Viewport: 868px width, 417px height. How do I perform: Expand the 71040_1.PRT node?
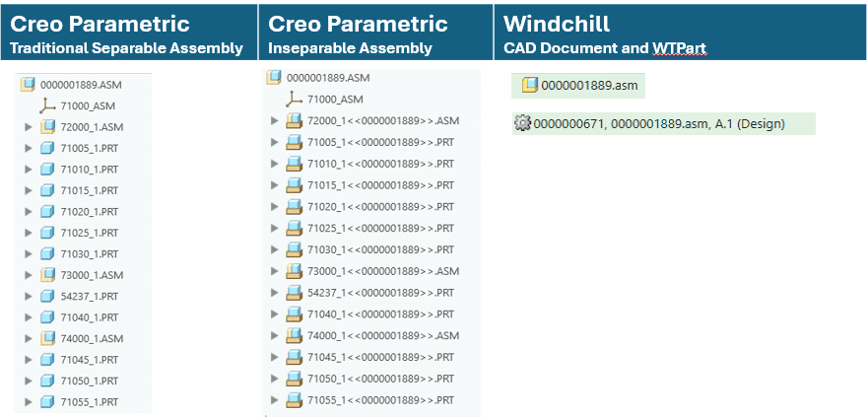click(29, 317)
